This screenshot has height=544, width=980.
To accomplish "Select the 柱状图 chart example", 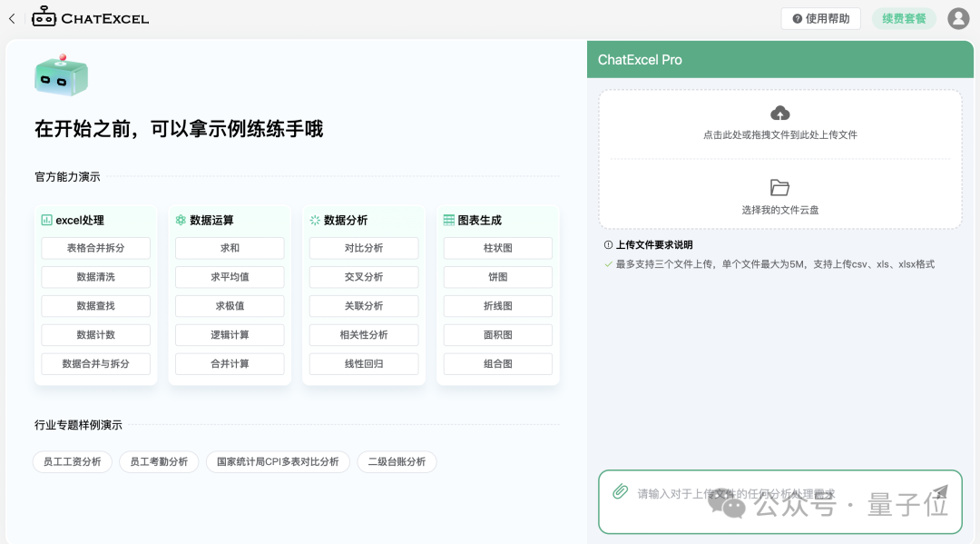I will click(498, 248).
